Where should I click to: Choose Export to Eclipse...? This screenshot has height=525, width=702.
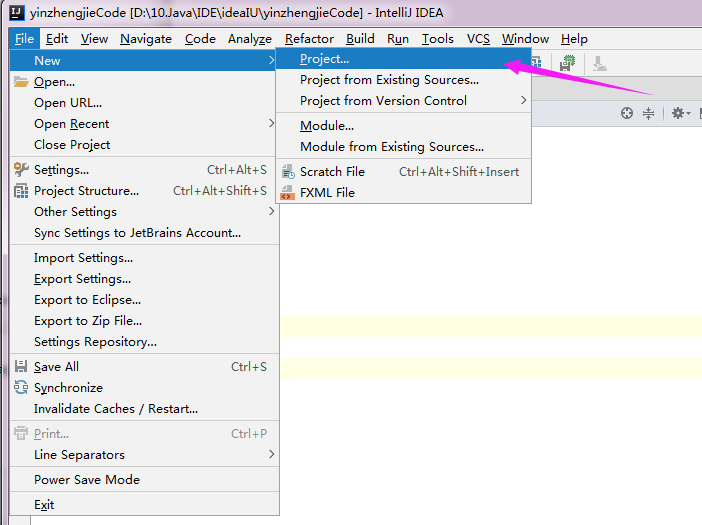[x=144, y=300]
